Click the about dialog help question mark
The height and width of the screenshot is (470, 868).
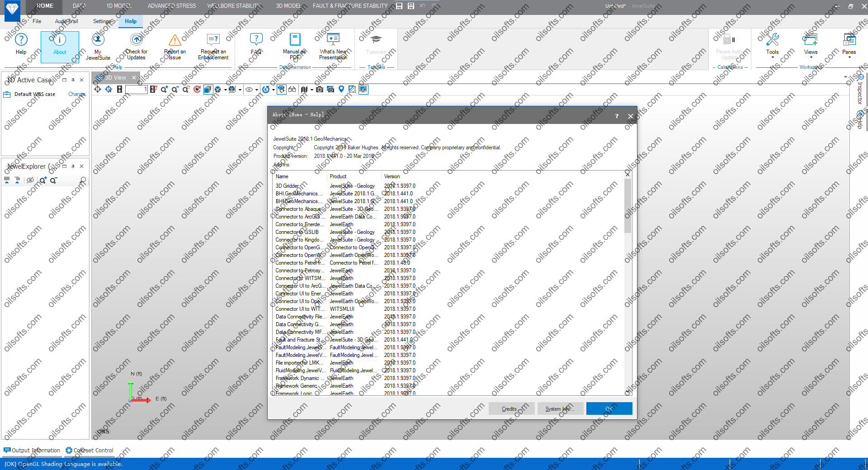[617, 116]
